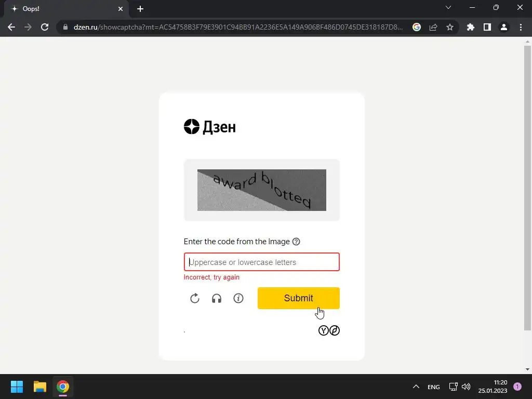Select the Oops! tab
Viewport: 532px width, 399px height.
[x=66, y=9]
